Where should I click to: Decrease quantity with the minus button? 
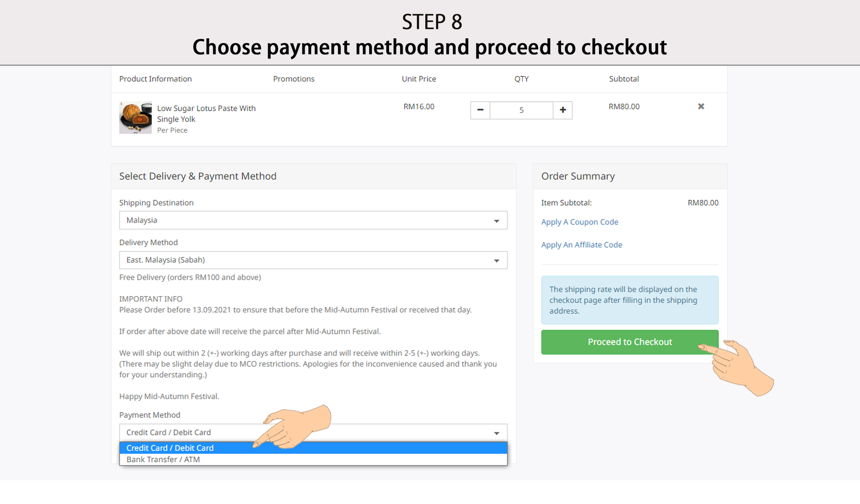[480, 110]
